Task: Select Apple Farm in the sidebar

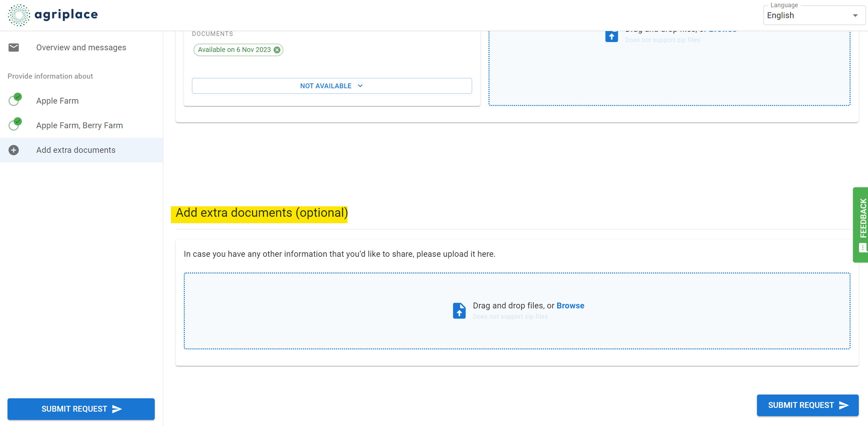Action: (x=81, y=101)
